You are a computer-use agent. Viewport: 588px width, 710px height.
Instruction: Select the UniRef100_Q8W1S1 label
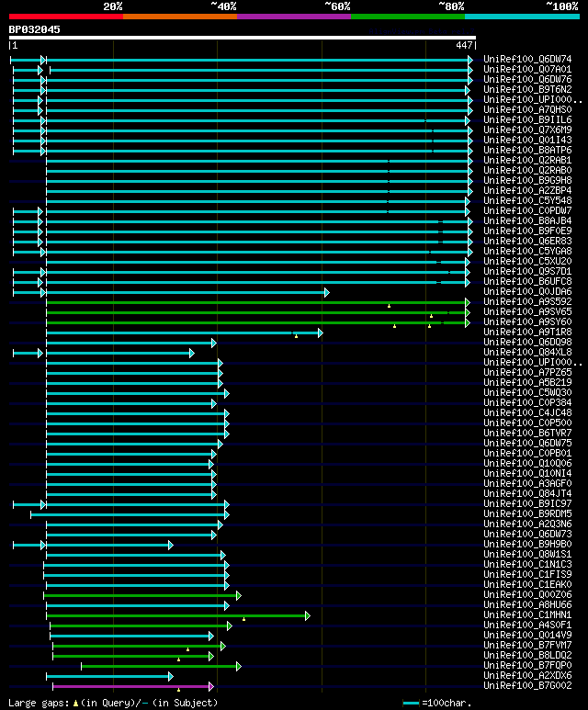point(527,554)
